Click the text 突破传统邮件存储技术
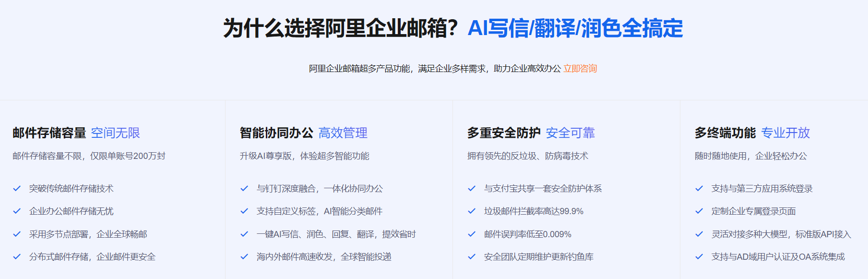 pos(71,189)
